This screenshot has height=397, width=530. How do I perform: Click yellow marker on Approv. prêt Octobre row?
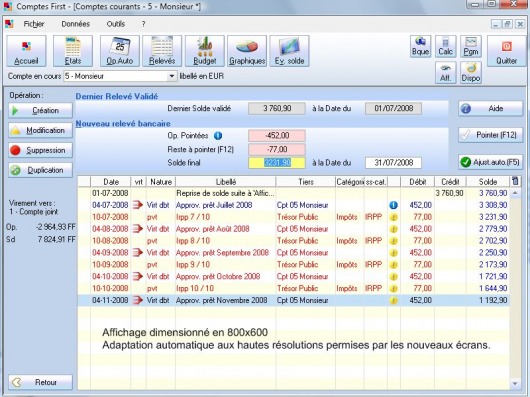point(393,277)
